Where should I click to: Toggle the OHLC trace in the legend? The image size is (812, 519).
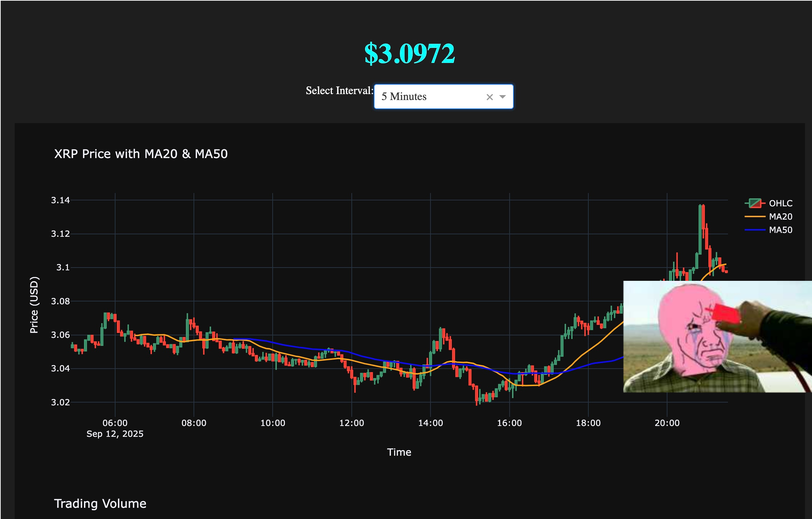click(780, 203)
